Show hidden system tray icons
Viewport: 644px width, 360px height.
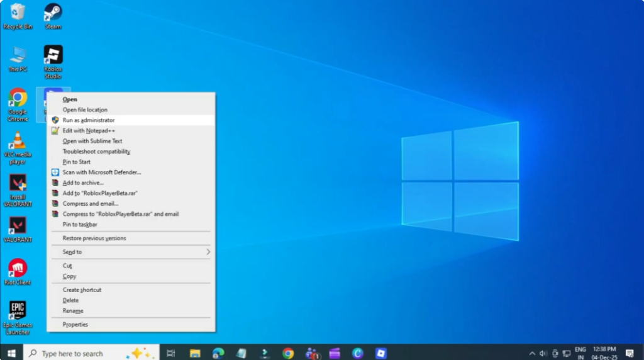pyautogui.click(x=532, y=353)
